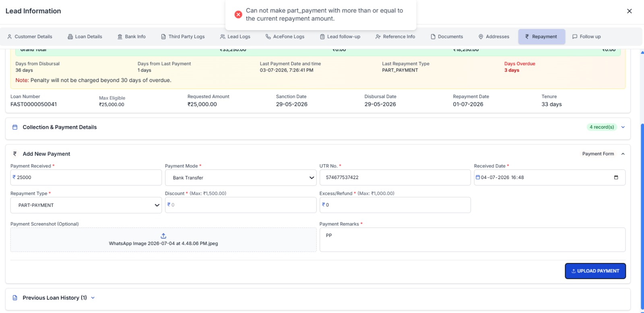
Task: Click the red error icon in toast
Action: click(238, 14)
